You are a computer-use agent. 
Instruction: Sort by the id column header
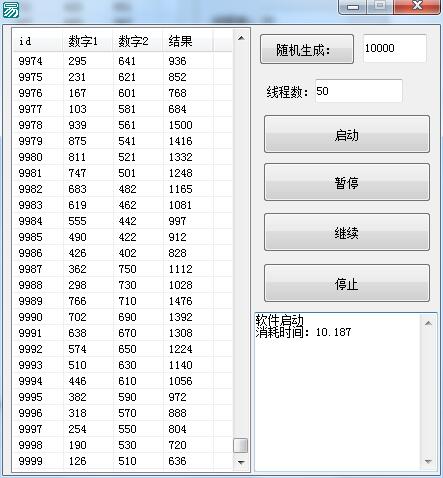pyautogui.click(x=37, y=41)
